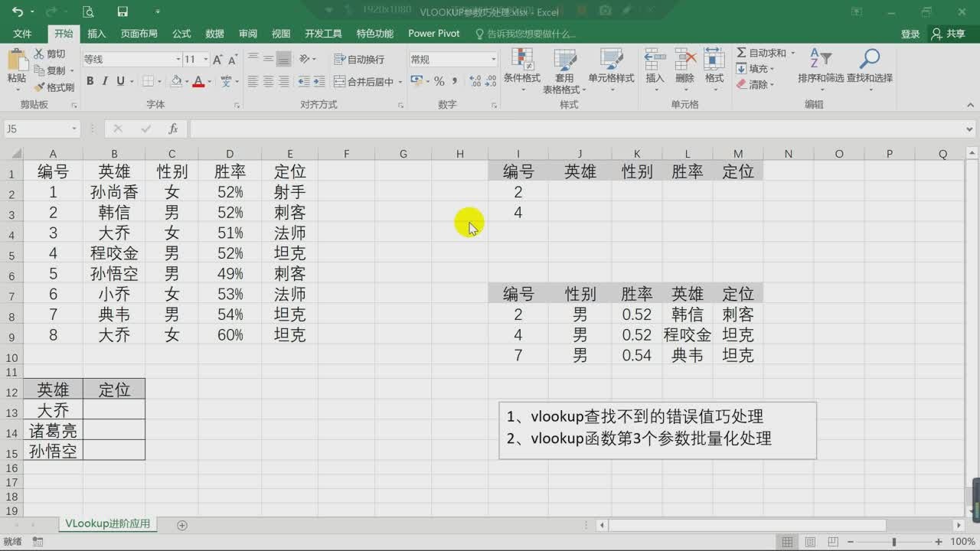Image resolution: width=980 pixels, height=551 pixels.
Task: Click the decrease indent icon
Action: click(x=304, y=81)
